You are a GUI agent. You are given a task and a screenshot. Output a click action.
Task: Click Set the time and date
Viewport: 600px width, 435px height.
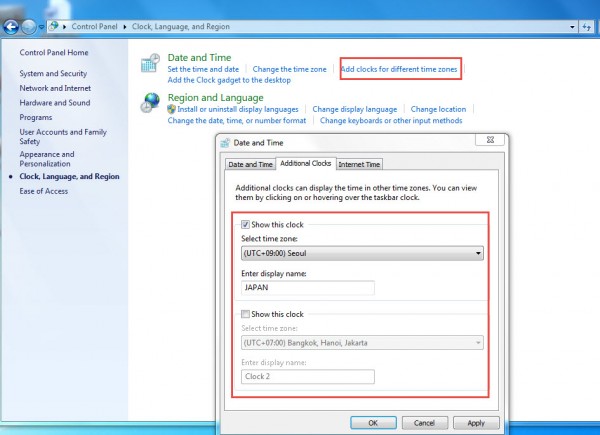pyautogui.click(x=203, y=69)
